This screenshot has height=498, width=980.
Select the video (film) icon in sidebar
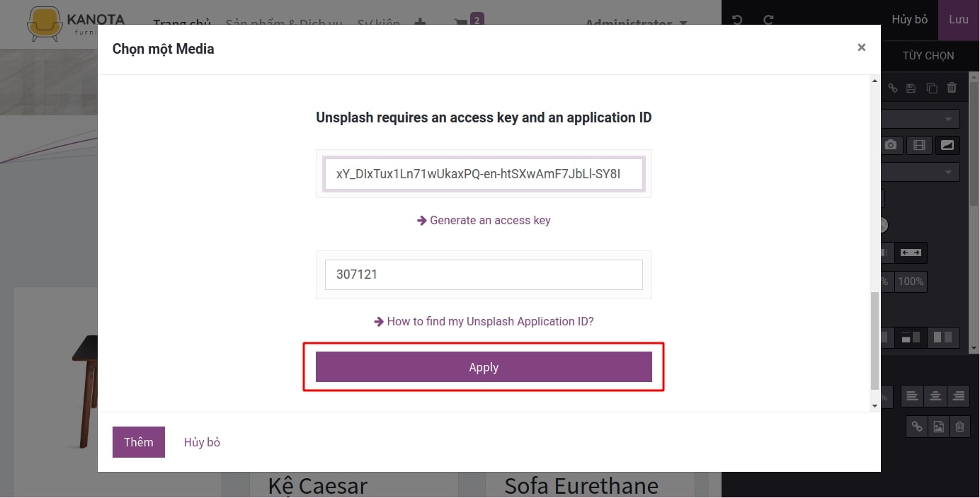[918, 145]
